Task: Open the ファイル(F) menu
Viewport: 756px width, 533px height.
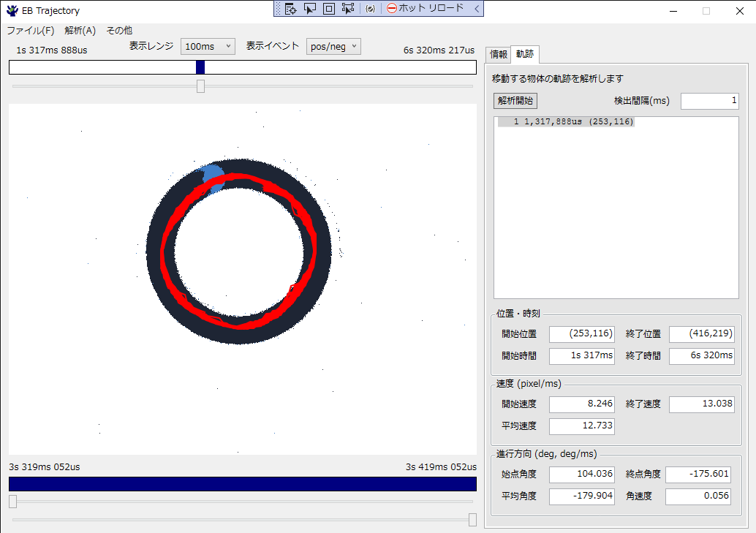Action: click(31, 31)
